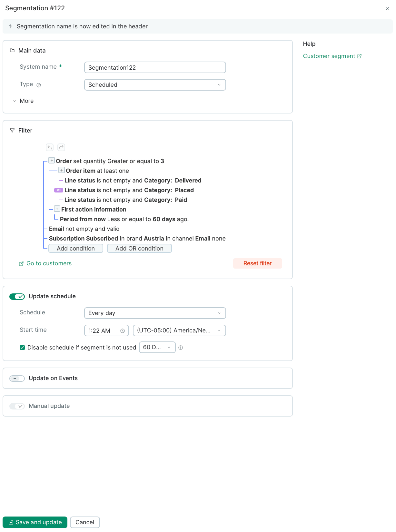This screenshot has height=532, width=396.
Task: Select the Subscription Subscribed in brand Austria condition
Action: point(137,239)
